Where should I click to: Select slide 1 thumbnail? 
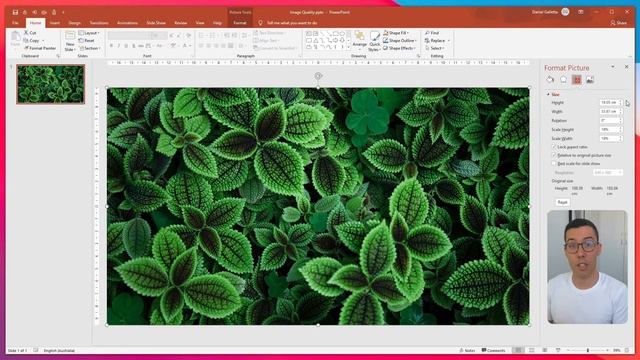coord(51,84)
